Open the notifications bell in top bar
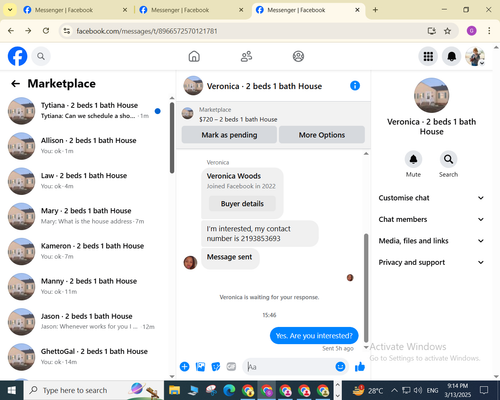Image resolution: width=500 pixels, height=400 pixels. 451,56
